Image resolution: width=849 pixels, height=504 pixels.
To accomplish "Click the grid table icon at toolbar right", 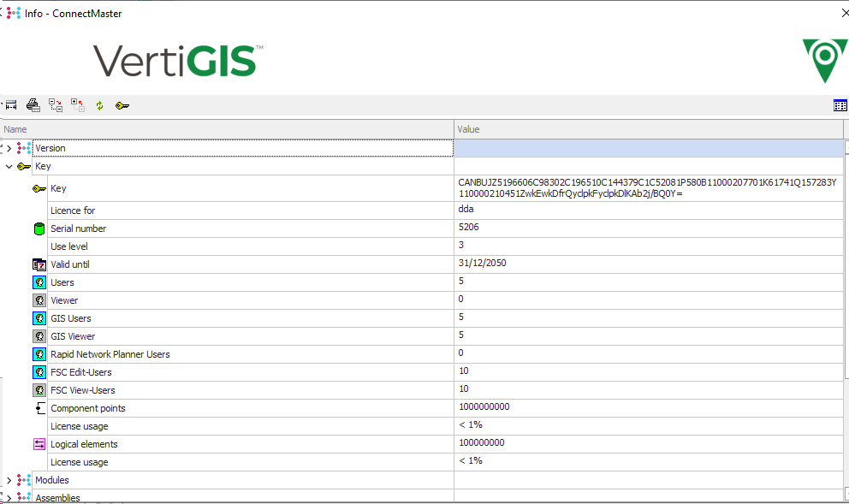I will click(840, 105).
